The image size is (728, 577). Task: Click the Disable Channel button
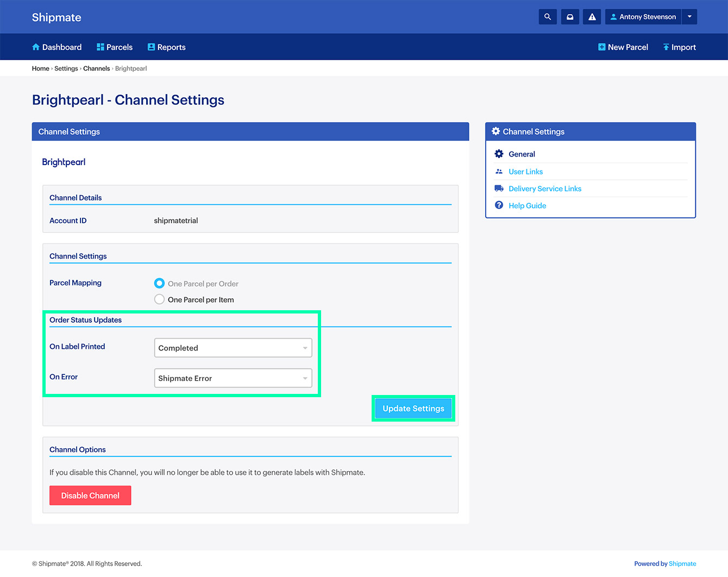point(90,496)
